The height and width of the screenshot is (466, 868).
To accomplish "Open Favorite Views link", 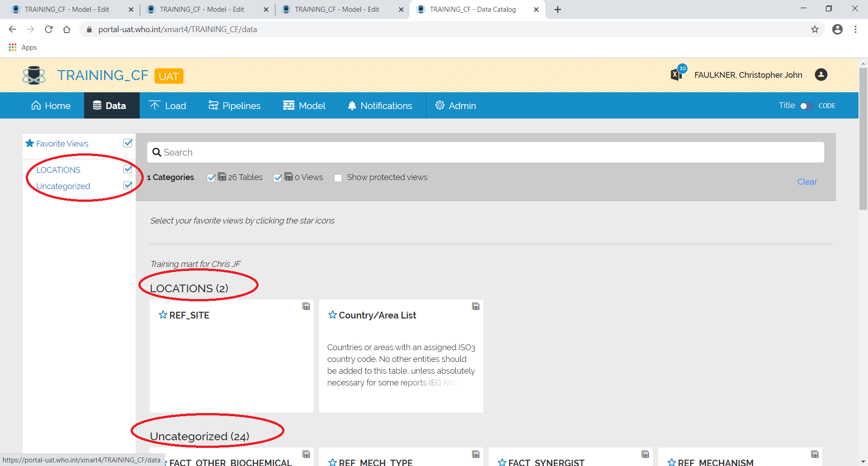I will click(62, 144).
